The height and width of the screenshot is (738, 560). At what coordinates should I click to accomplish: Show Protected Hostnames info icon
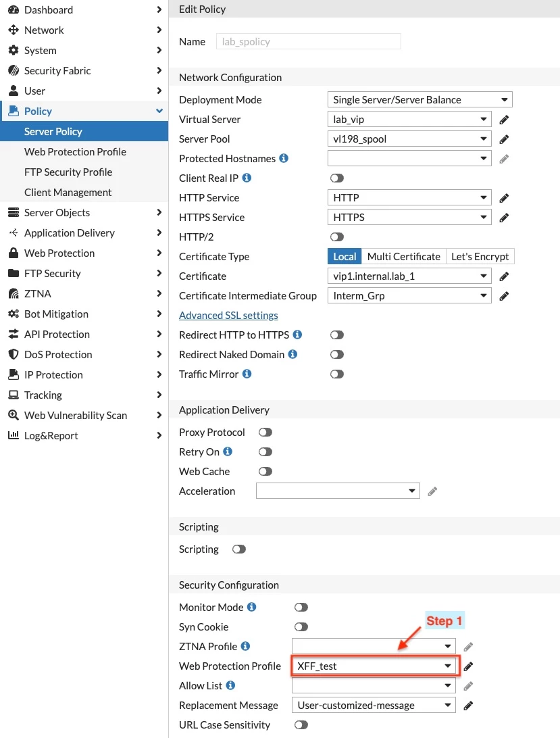[283, 158]
